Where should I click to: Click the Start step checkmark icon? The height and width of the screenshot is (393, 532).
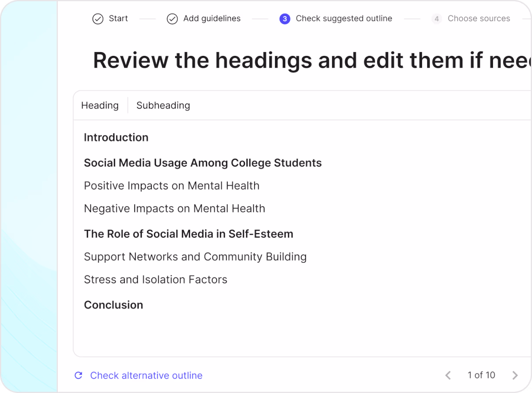click(98, 19)
